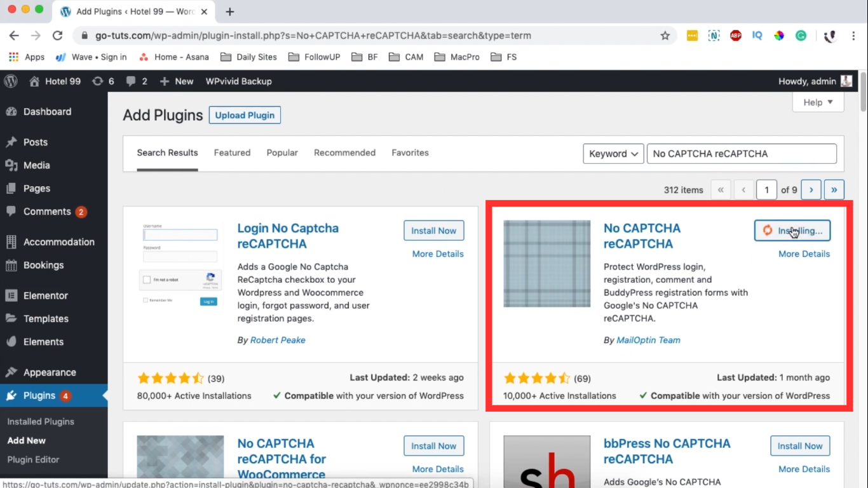
Task: Open the MacPro bookmark folder
Action: (x=457, y=57)
